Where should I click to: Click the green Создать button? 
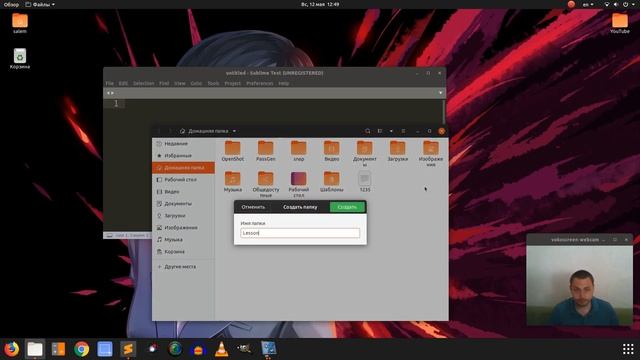347,207
